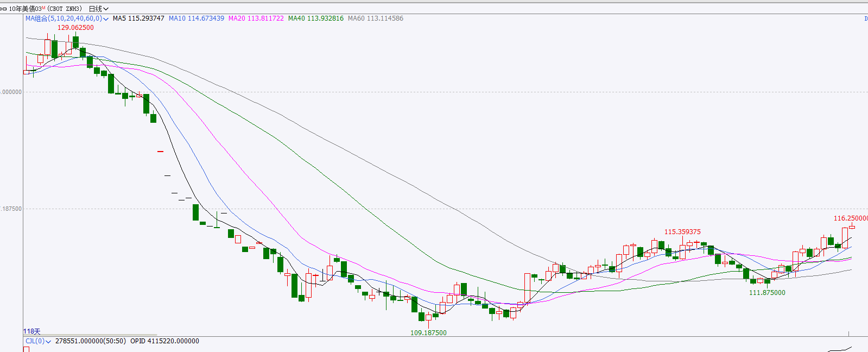This screenshot has height=352, width=868.
Task: Click the last red candlestick on the chart
Action: (x=852, y=227)
